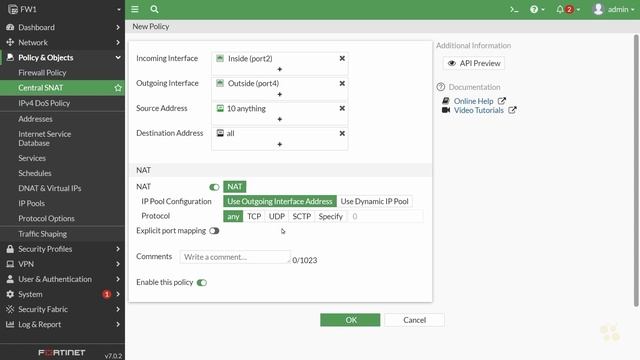Open the CLI console icon
The height and width of the screenshot is (360, 640).
coord(514,9)
